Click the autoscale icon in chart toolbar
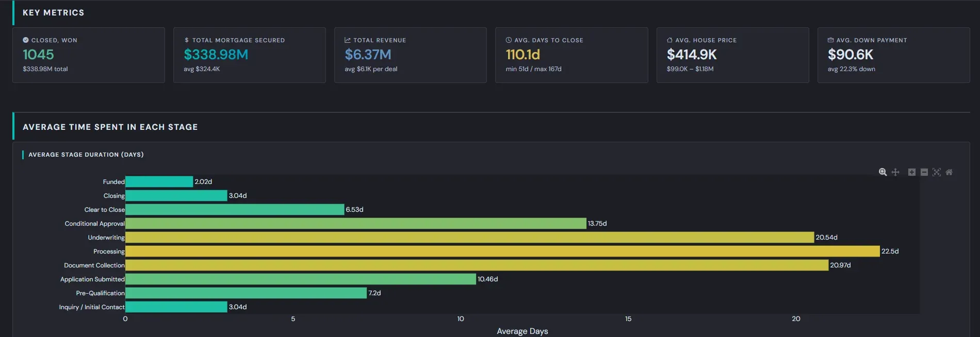 (x=937, y=172)
